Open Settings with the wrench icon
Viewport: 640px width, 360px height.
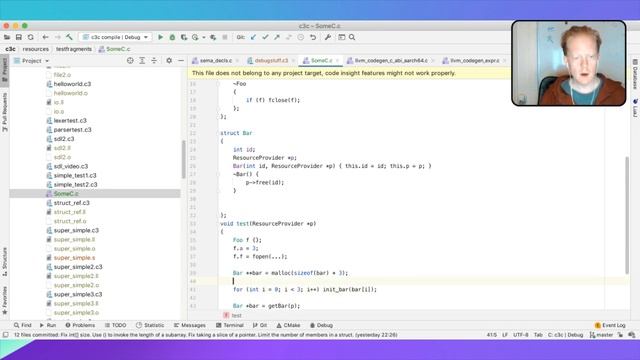coord(328,37)
